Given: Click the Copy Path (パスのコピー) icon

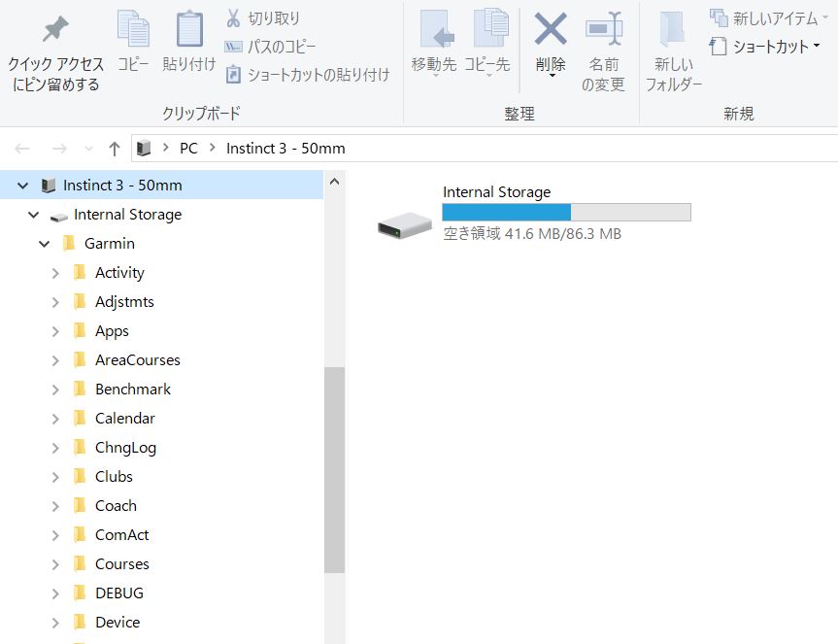Looking at the screenshot, I should click(x=233, y=47).
